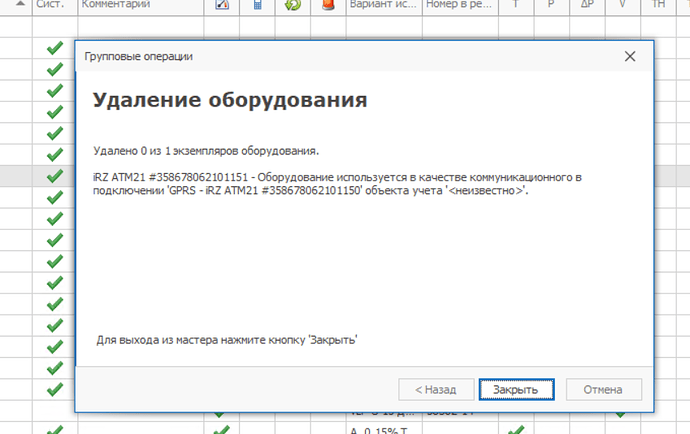The height and width of the screenshot is (434, 690).
Task: Click the calculator icon column header
Action: point(257,5)
